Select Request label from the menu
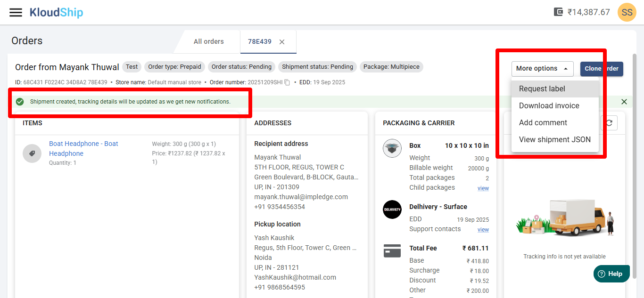The width and height of the screenshot is (644, 298). click(555, 89)
